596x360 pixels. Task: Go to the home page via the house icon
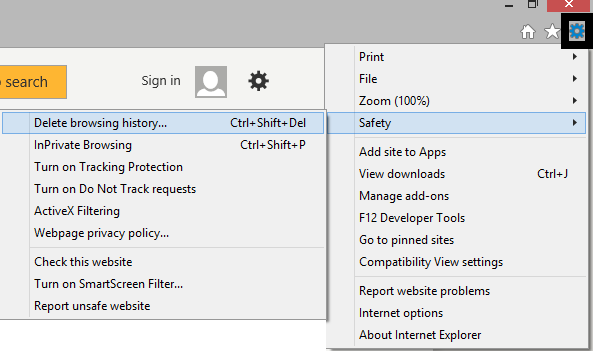coord(528,32)
